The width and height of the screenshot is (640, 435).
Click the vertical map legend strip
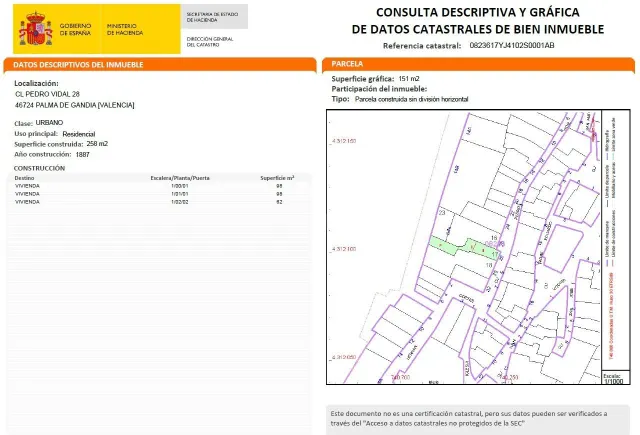[616, 241]
